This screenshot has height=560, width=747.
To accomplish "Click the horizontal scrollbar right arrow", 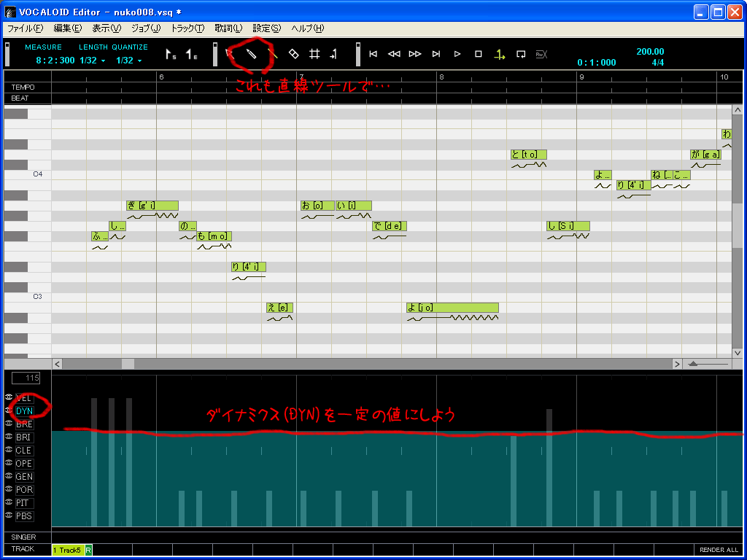I will 677,364.
